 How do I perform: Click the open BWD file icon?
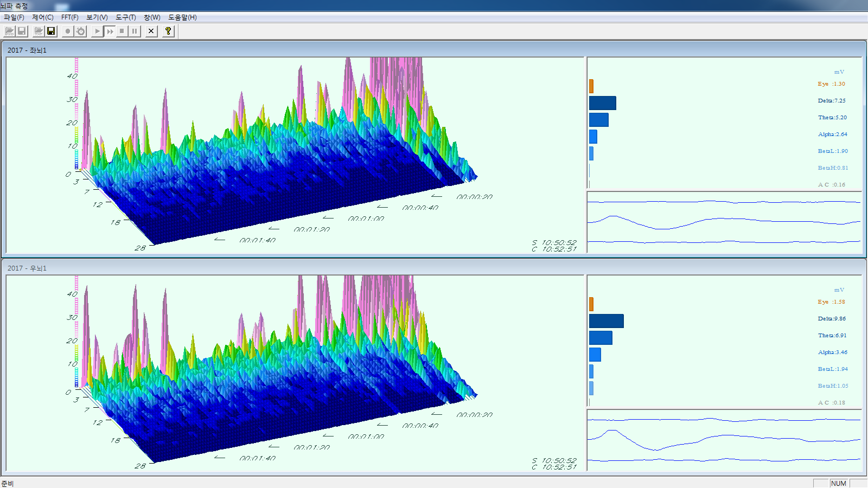tap(10, 31)
